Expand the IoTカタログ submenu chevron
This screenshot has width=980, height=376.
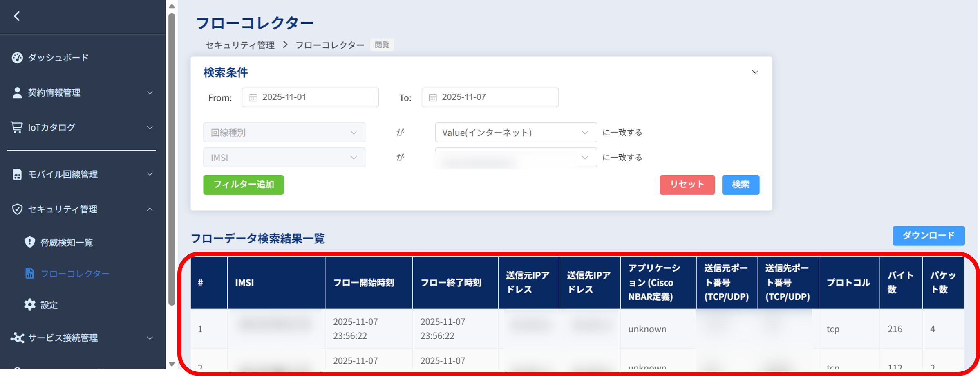pos(150,127)
